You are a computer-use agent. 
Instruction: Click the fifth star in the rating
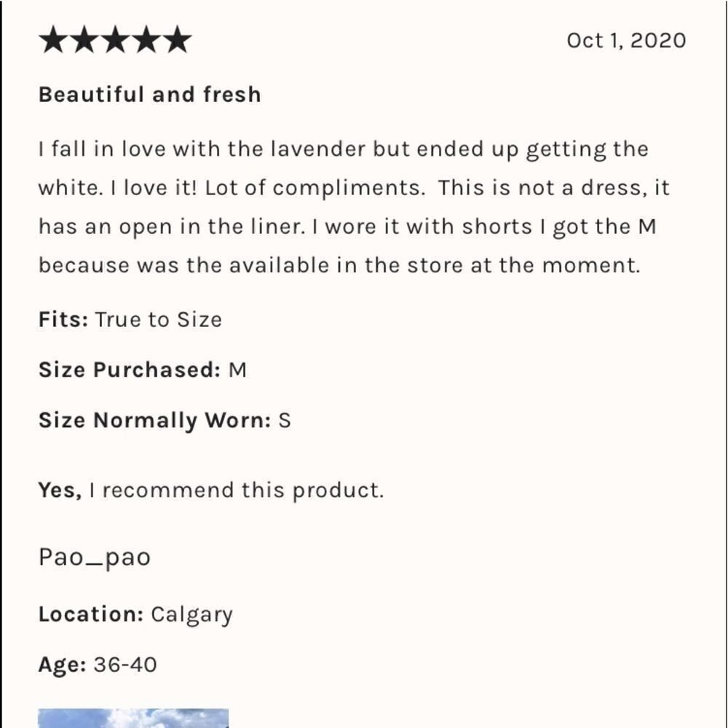tap(176, 41)
